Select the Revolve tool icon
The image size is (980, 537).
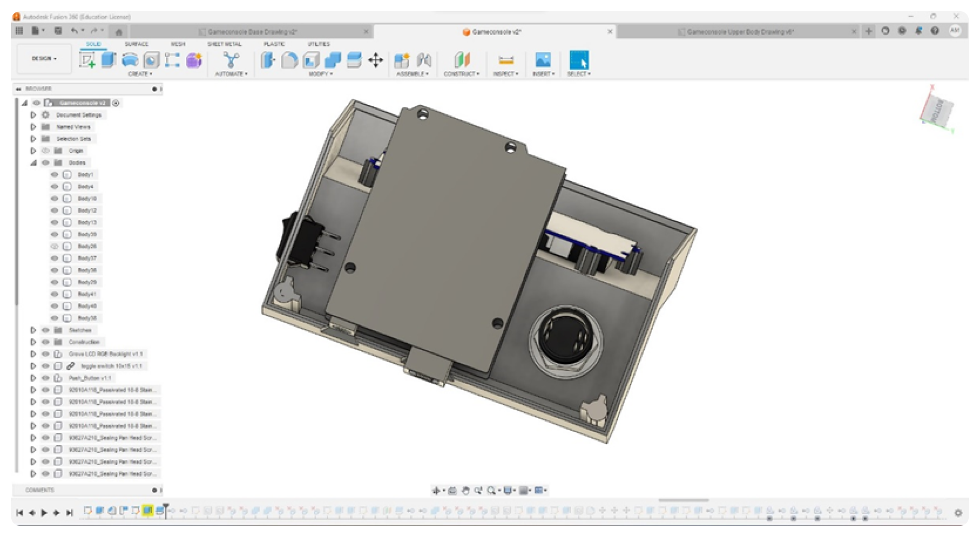130,60
